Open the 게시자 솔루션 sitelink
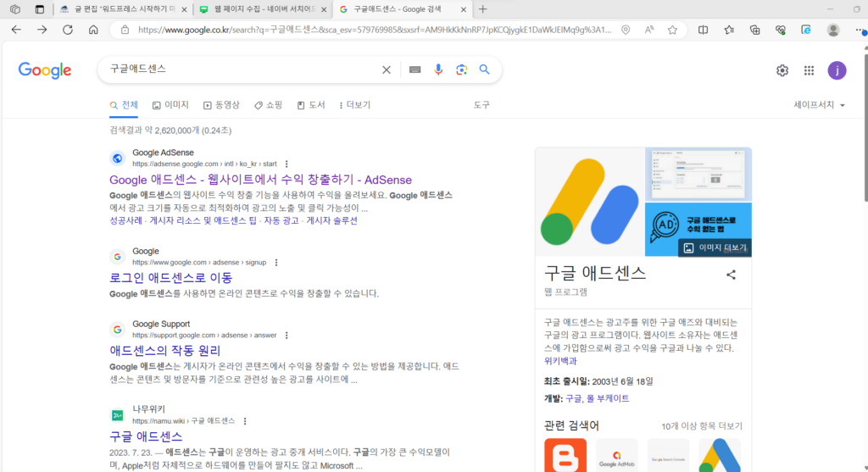This screenshot has height=472, width=868. (331, 221)
